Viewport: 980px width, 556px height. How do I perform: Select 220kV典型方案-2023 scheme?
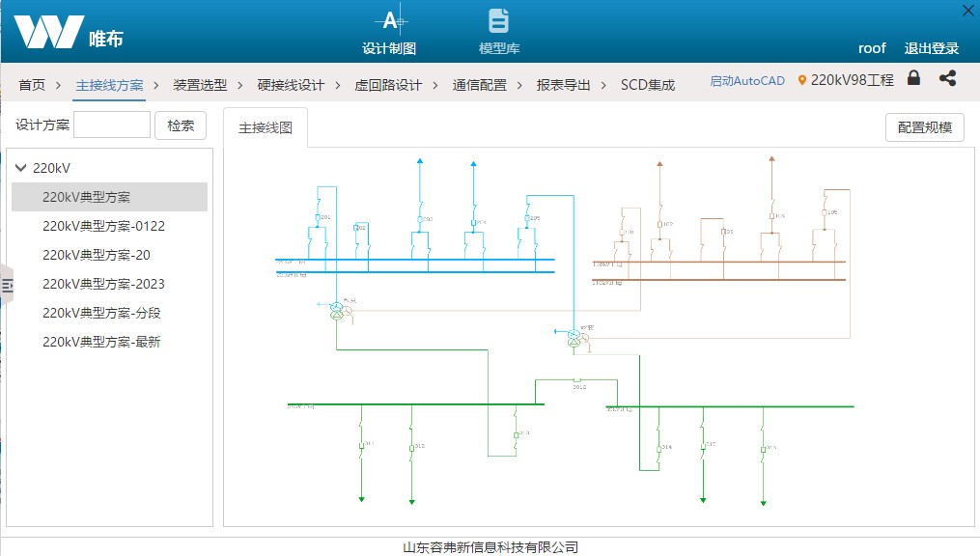pos(103,284)
